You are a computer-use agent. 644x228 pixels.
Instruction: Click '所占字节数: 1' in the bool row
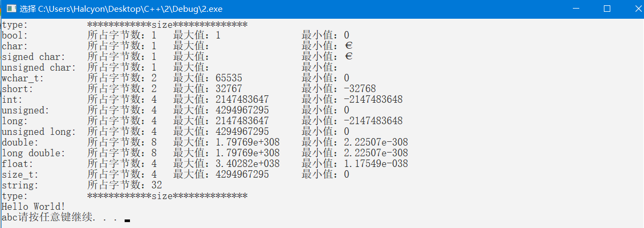[x=122, y=35]
